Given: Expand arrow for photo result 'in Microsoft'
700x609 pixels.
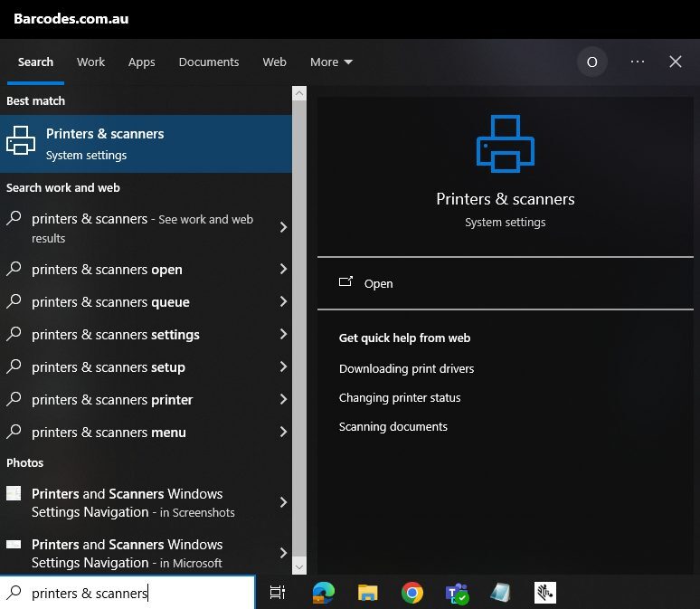Looking at the screenshot, I should coord(283,553).
